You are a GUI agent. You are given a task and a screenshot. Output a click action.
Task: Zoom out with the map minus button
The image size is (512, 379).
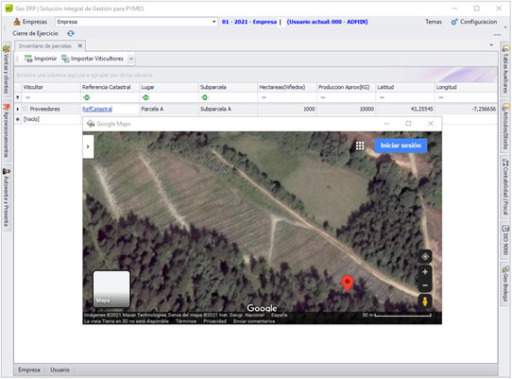click(425, 285)
